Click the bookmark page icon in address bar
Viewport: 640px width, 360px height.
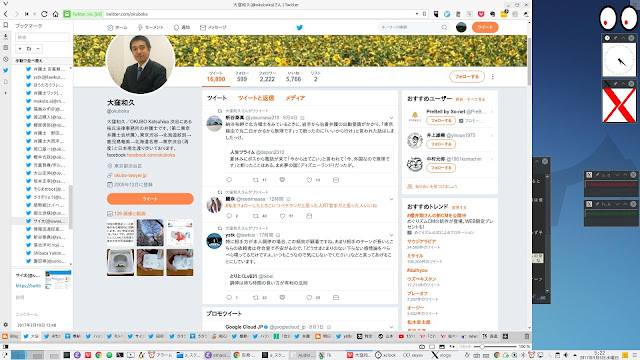tap(424, 14)
